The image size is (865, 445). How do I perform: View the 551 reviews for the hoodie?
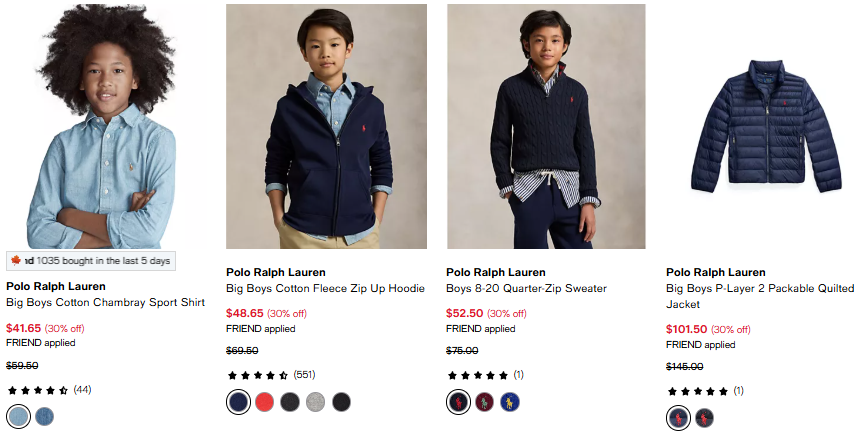304,375
